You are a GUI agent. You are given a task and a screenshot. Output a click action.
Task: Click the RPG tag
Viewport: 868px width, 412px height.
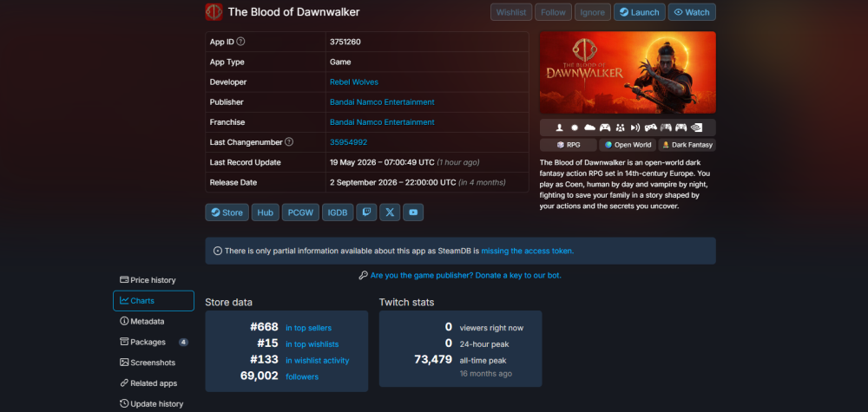pos(569,145)
